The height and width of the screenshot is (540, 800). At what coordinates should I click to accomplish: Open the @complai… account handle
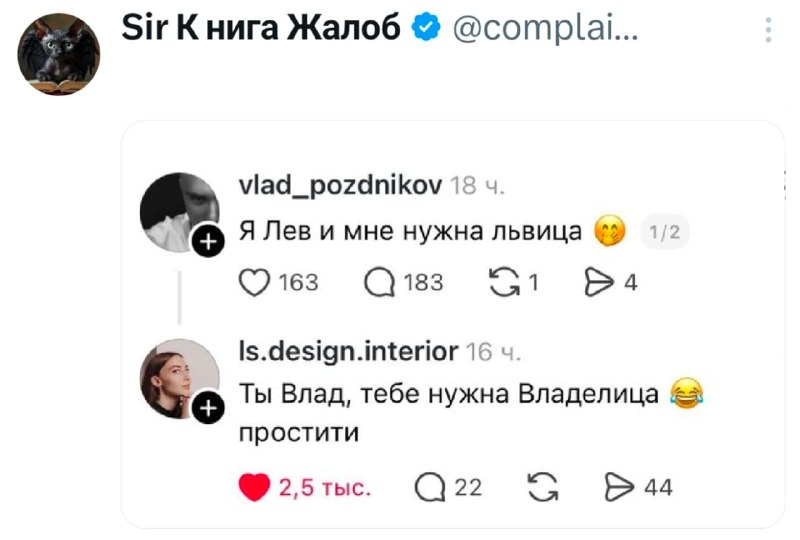[545, 31]
